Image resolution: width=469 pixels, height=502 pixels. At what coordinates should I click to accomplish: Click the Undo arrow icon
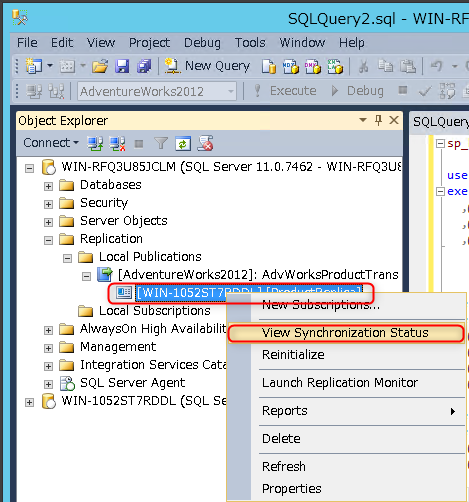(436, 66)
